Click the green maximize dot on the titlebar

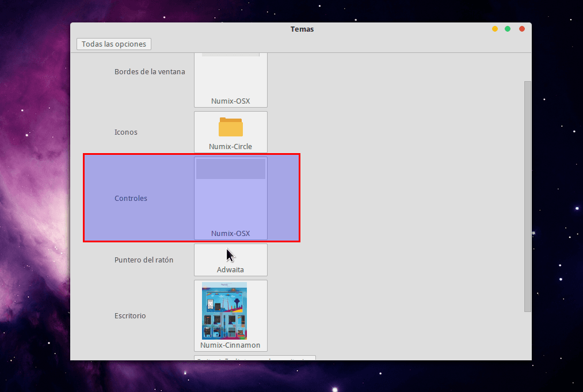coord(507,28)
